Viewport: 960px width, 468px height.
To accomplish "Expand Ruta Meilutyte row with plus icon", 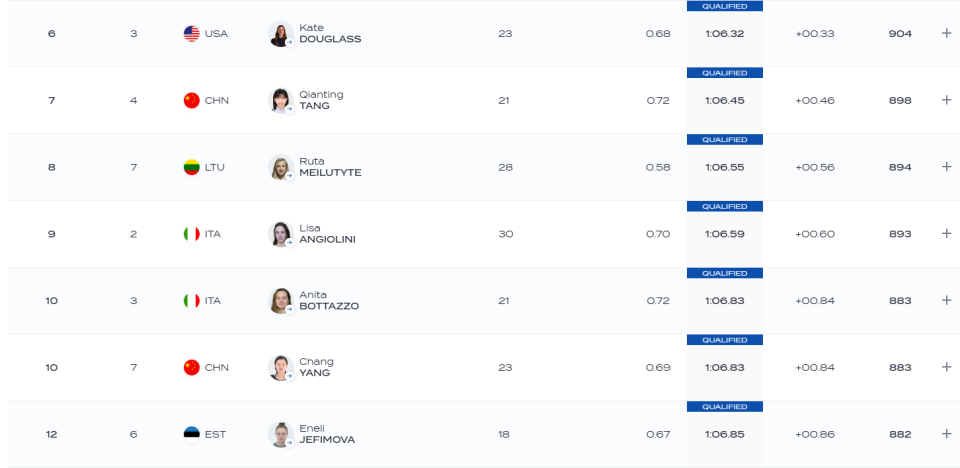I will pyautogui.click(x=946, y=167).
